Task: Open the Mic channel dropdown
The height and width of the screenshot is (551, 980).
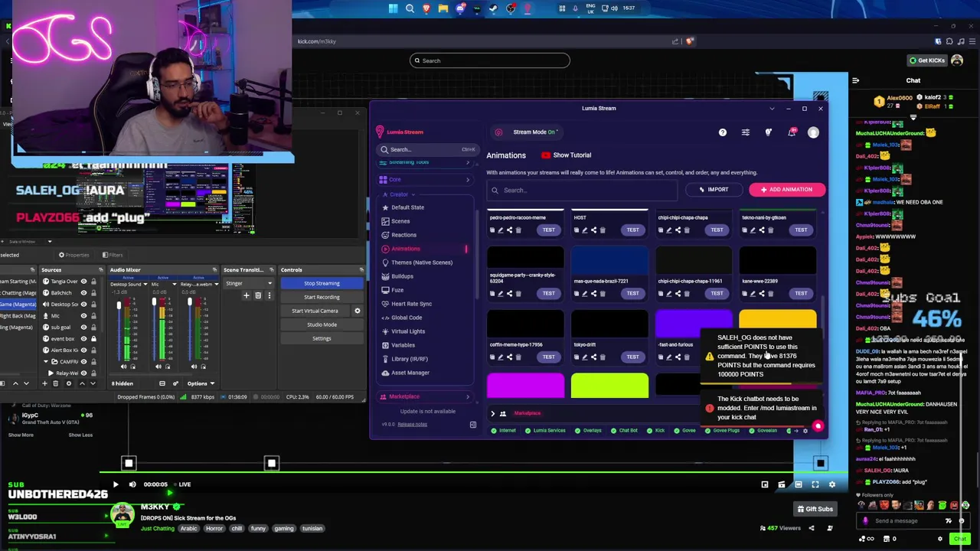Action: click(174, 285)
